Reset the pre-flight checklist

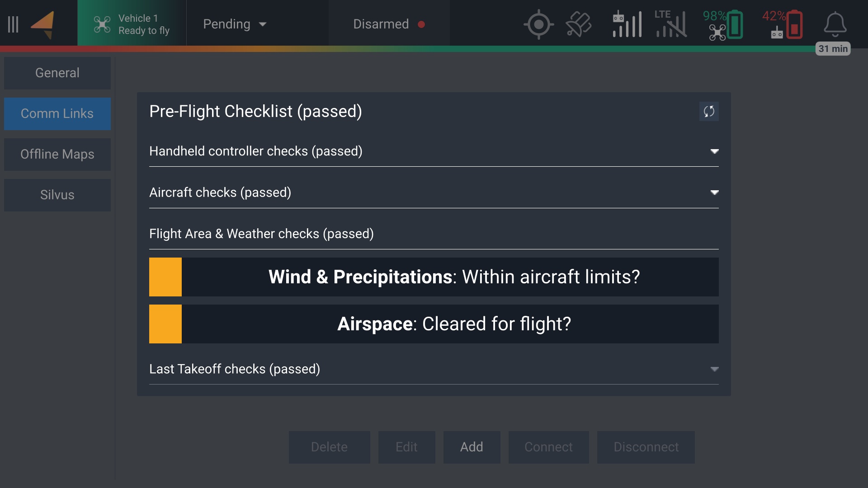coord(709,112)
